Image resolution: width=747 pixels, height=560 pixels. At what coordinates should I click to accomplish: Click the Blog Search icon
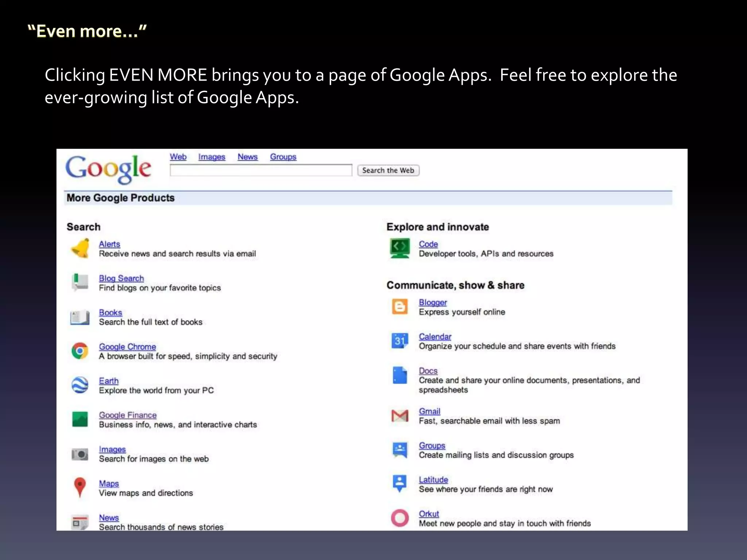80,282
